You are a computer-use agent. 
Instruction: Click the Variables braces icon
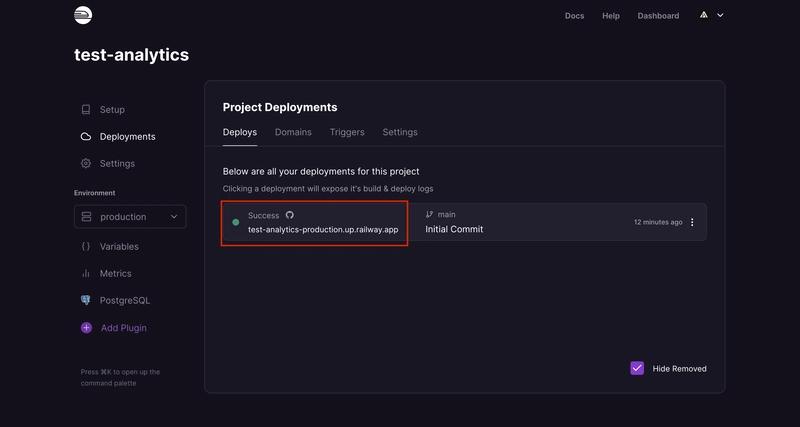point(86,246)
